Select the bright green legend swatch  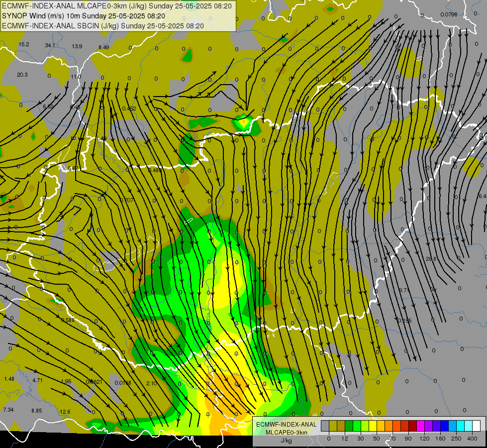(x=357, y=426)
